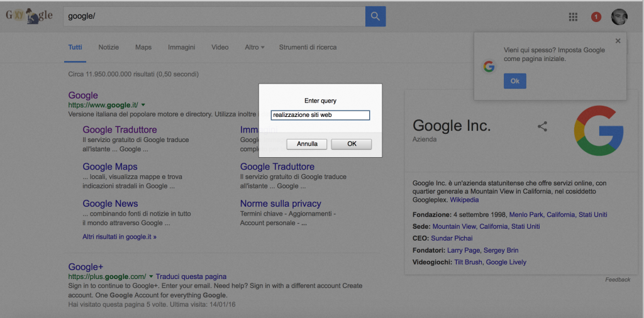This screenshot has width=644, height=318.
Task: Select the Tutti tab
Action: 75,47
